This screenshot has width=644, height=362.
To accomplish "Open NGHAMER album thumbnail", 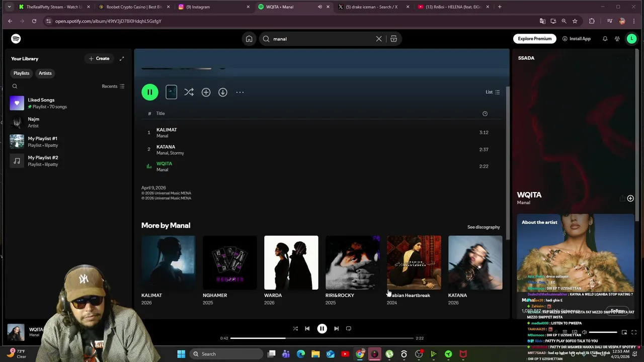I will (x=230, y=262).
